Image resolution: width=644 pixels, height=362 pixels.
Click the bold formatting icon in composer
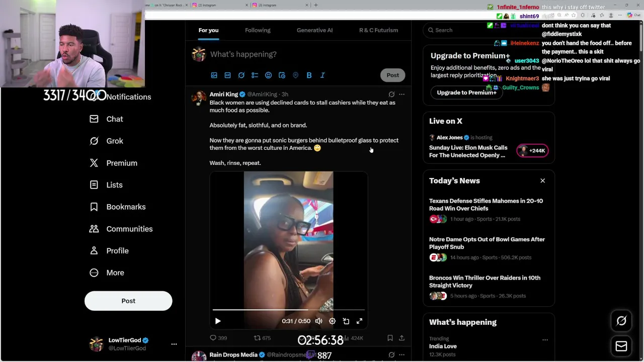click(x=309, y=75)
